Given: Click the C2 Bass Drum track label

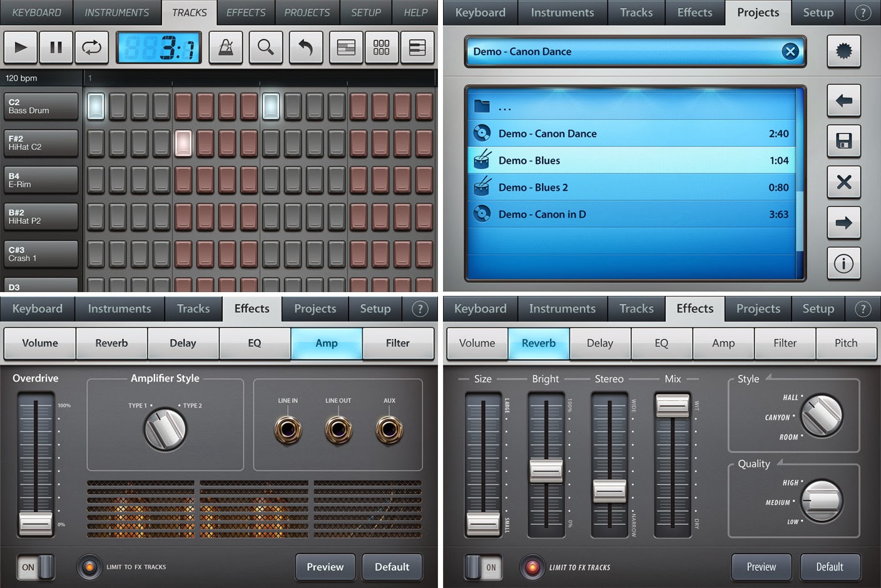Looking at the screenshot, I should coord(41,106).
